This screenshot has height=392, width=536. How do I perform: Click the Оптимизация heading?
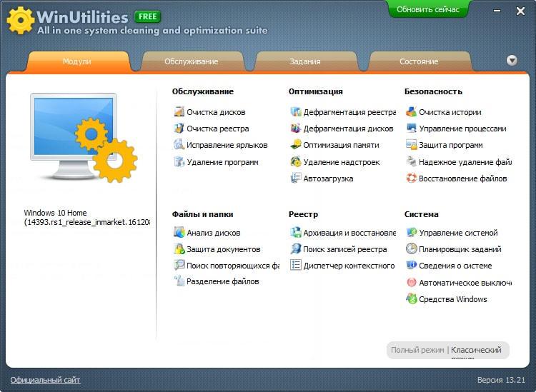click(x=315, y=91)
